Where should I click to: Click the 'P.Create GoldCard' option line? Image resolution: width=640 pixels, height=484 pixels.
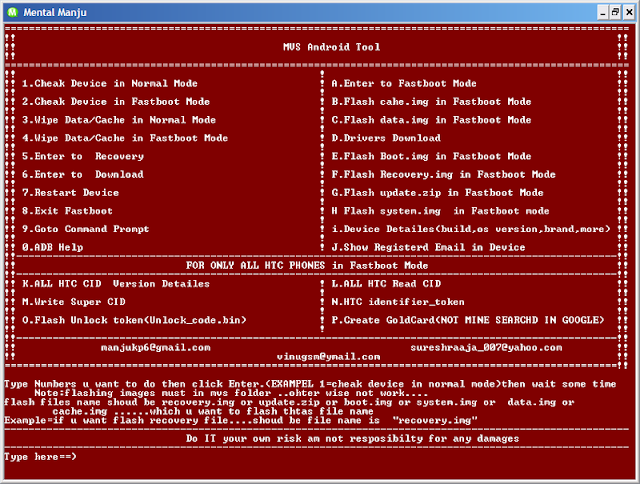click(468, 320)
